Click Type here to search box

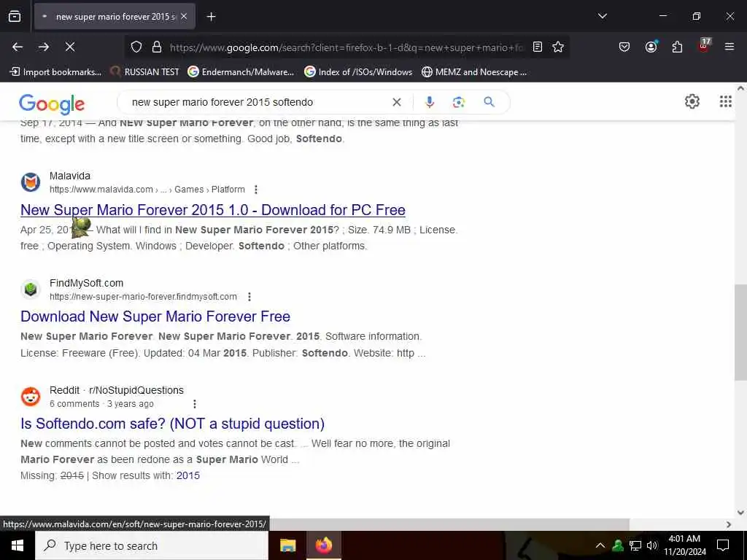[x=152, y=545]
